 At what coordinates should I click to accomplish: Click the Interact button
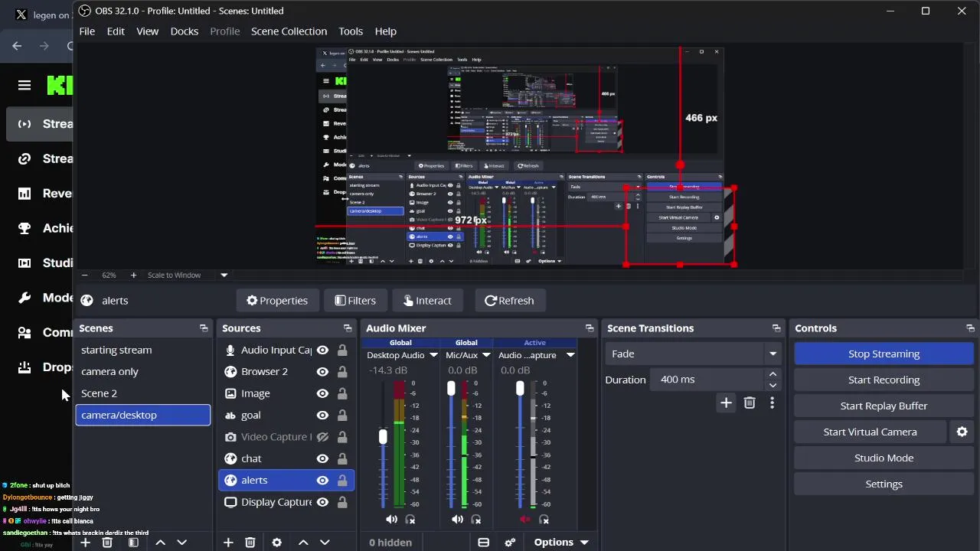(x=427, y=301)
